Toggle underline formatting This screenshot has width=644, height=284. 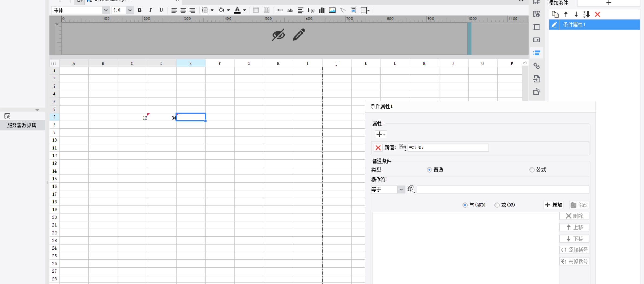[x=161, y=10]
